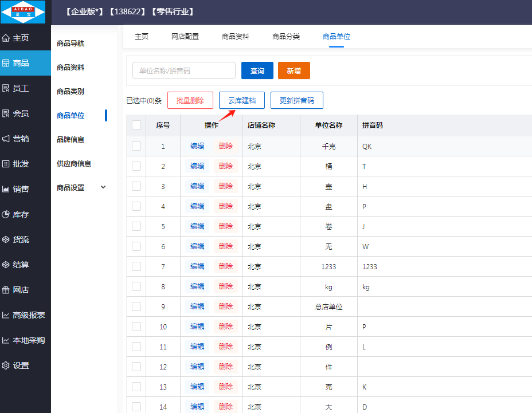Click the 网店 shop icon in sidebar
Image resolution: width=532 pixels, height=413 pixels.
click(x=6, y=290)
